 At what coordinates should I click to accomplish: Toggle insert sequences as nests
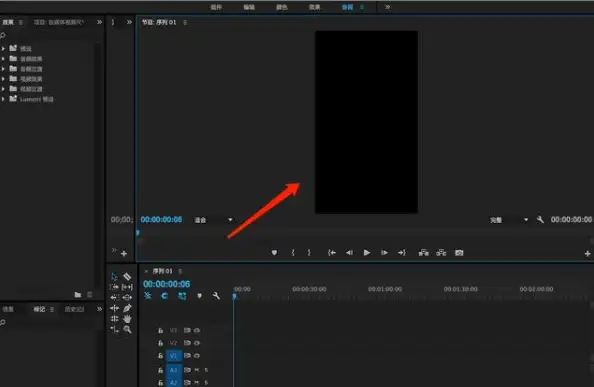148,296
